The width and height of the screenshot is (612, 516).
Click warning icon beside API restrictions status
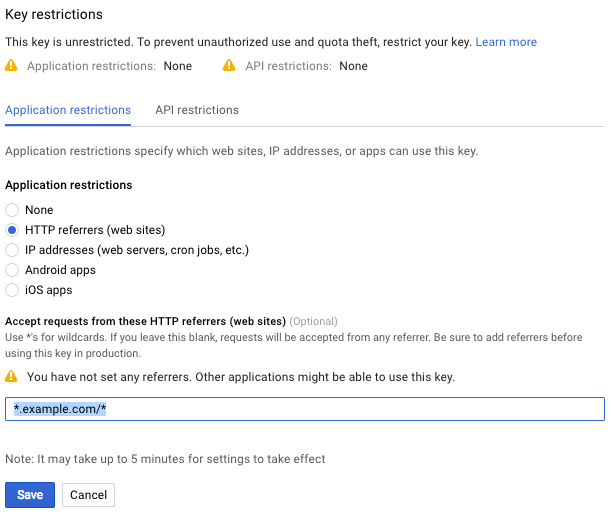pyautogui.click(x=231, y=66)
